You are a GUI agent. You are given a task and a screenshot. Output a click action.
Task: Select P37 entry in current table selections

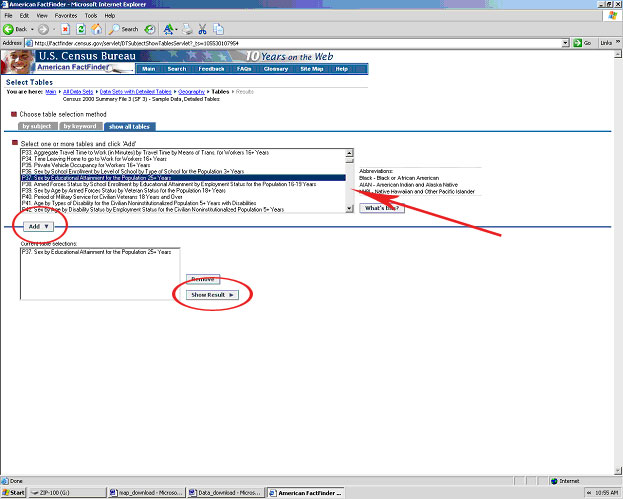tap(97, 252)
